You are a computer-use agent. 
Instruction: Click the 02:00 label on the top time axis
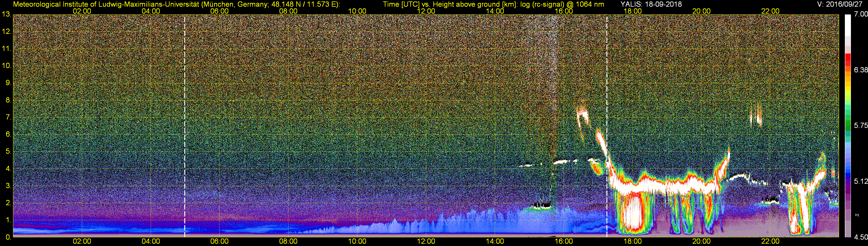tap(82, 11)
